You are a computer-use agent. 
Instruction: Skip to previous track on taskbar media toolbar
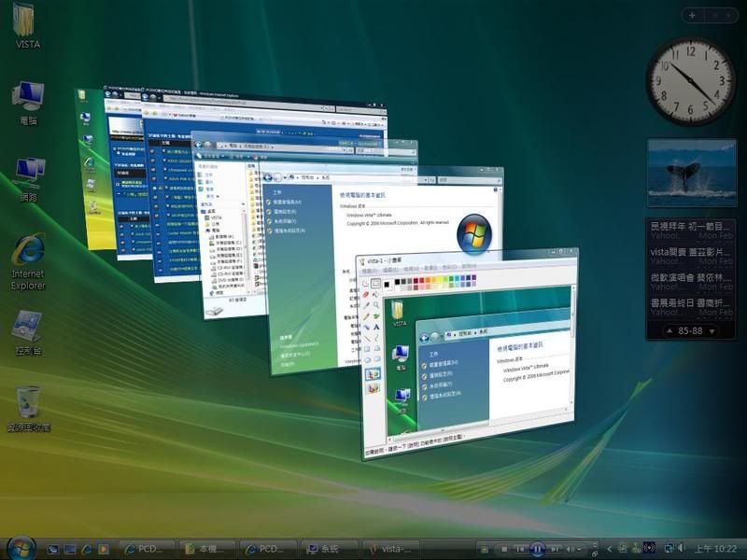(x=520, y=549)
